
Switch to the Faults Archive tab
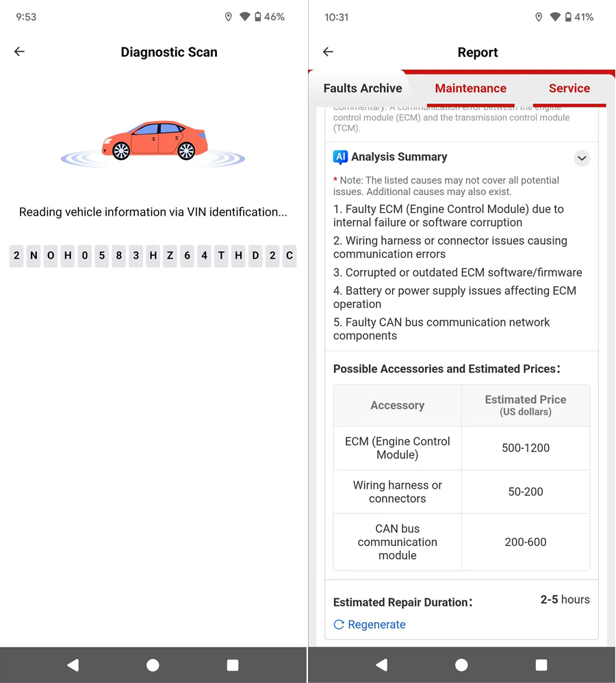pos(361,88)
